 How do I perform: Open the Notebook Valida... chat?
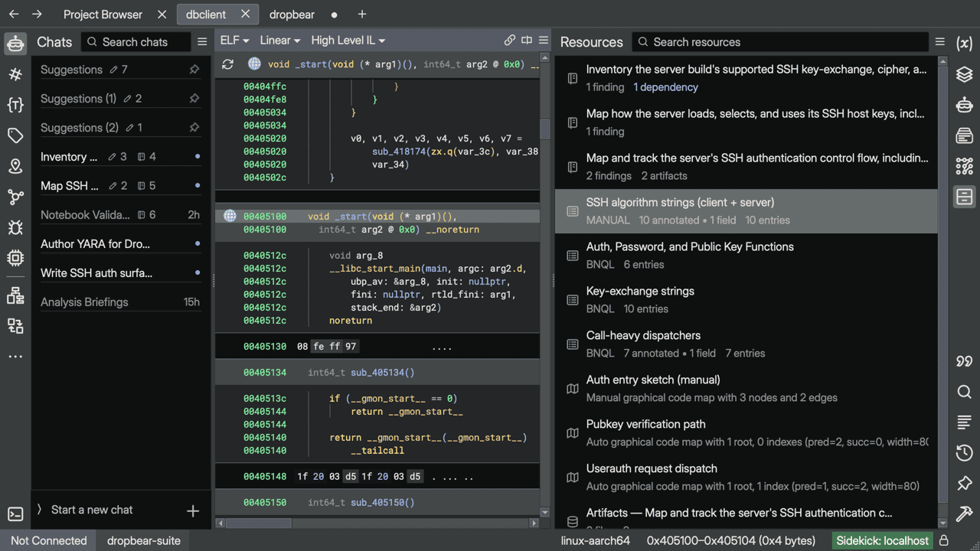pyautogui.click(x=120, y=215)
